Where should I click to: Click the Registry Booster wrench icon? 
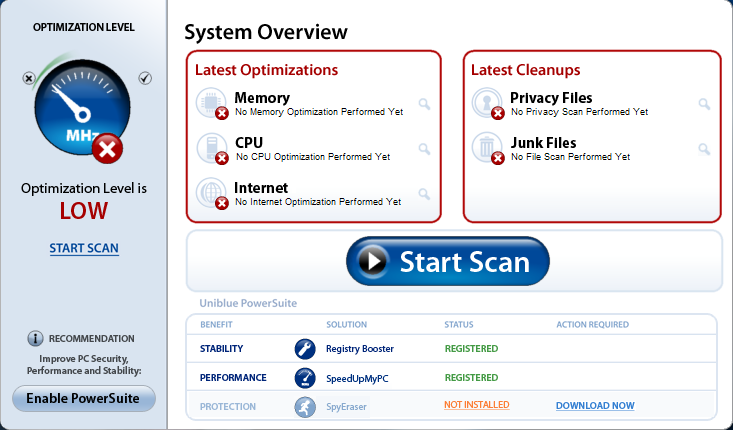[x=305, y=349]
